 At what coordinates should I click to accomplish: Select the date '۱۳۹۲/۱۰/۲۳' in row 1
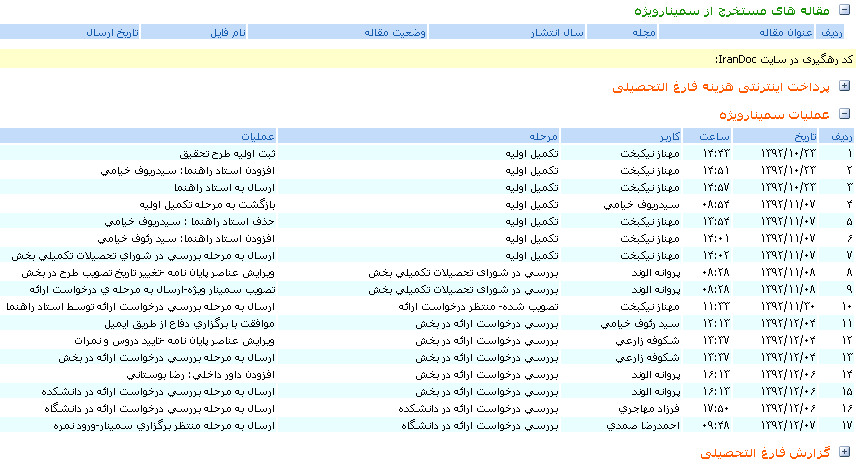(789, 153)
